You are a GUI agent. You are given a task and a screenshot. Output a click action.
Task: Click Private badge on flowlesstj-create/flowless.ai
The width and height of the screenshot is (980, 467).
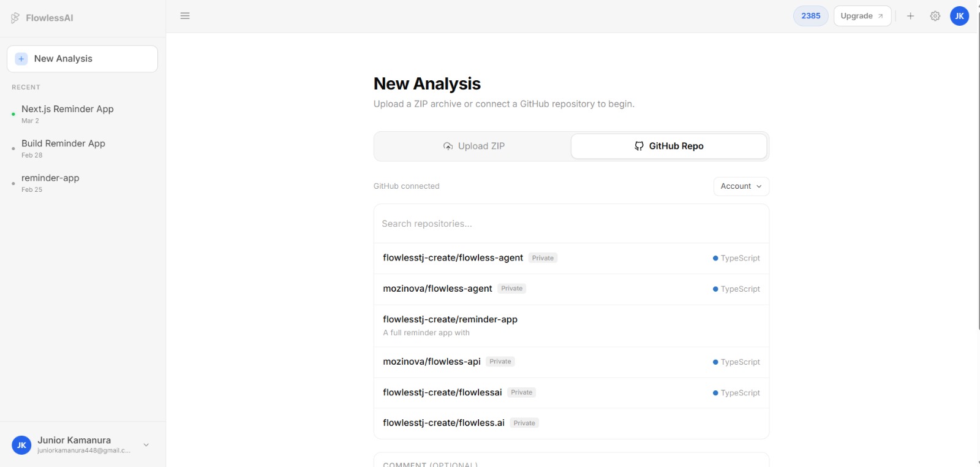point(524,423)
